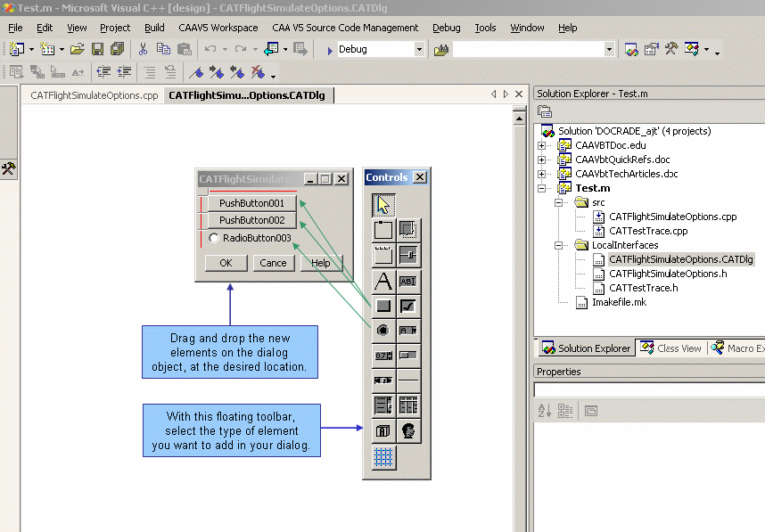Switch to the CATFlightSimulateOptions.cpp tab
This screenshot has width=765, height=532.
click(x=95, y=95)
